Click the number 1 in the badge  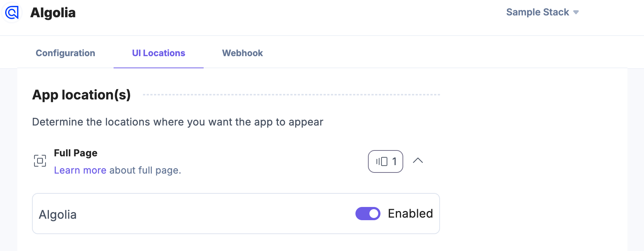click(x=394, y=161)
